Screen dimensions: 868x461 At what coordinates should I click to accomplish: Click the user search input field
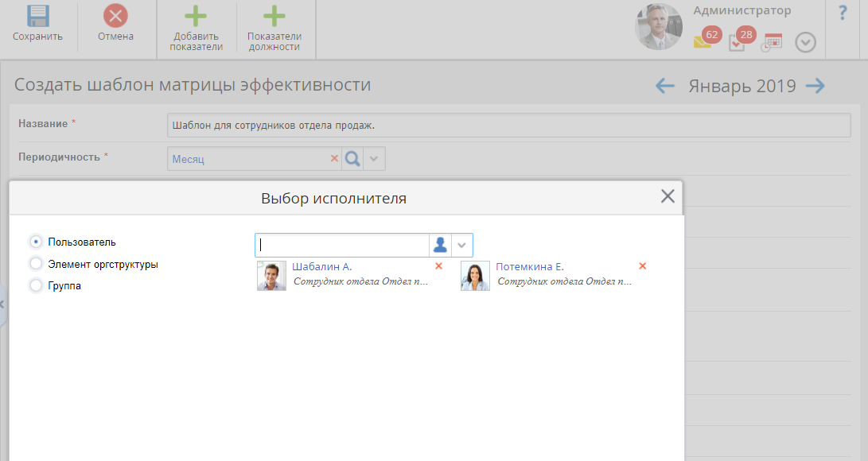pos(342,245)
